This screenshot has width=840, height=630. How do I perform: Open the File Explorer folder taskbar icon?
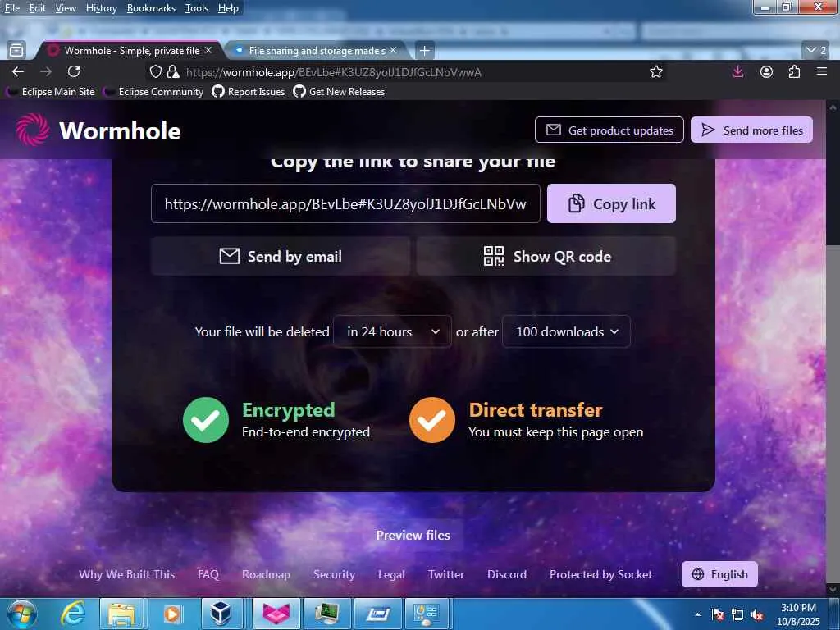pos(121,614)
